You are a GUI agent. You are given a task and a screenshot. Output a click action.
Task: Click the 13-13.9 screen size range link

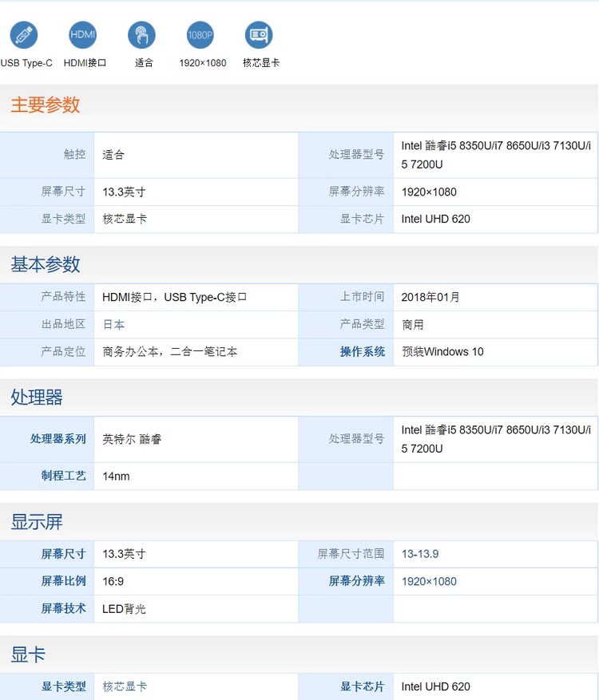[x=420, y=554]
